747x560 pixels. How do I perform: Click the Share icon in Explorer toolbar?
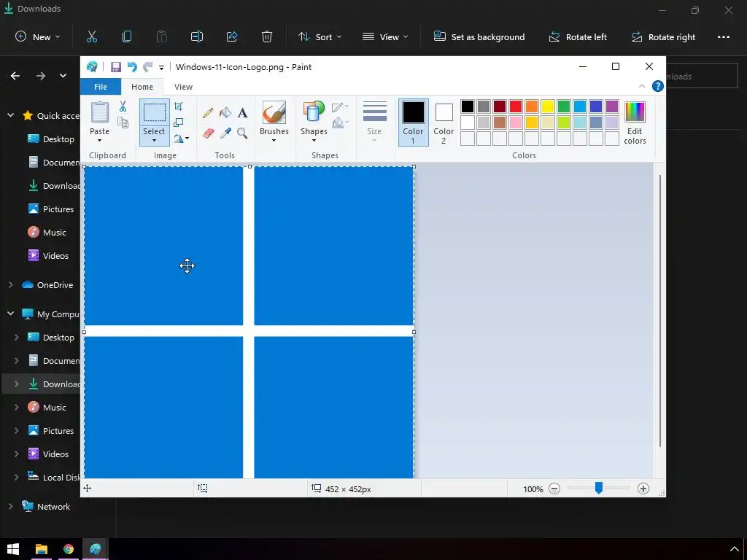(232, 36)
